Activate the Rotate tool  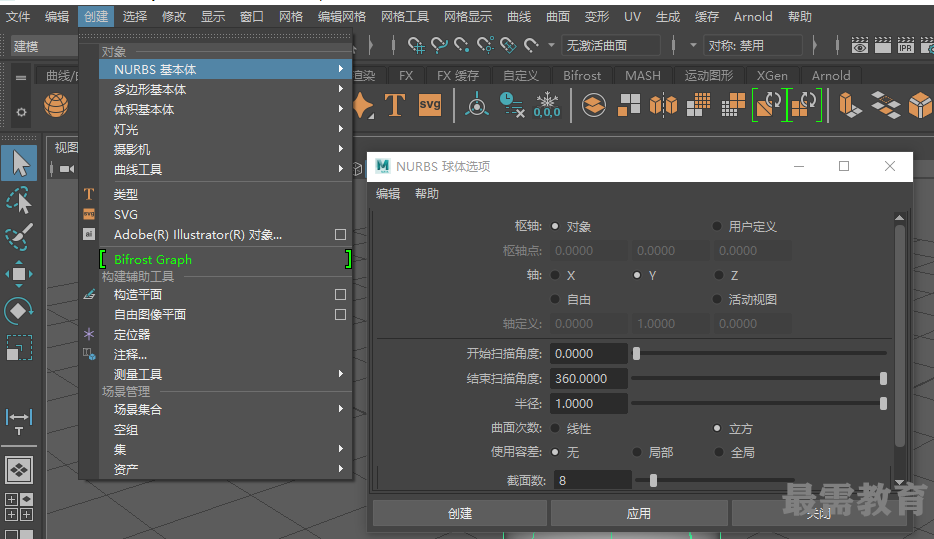click(x=19, y=310)
